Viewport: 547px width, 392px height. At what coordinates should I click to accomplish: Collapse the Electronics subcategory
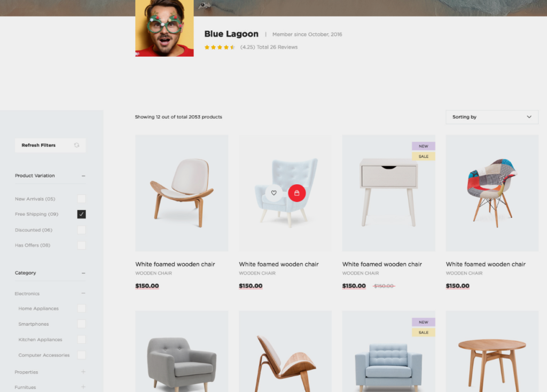[x=83, y=293]
